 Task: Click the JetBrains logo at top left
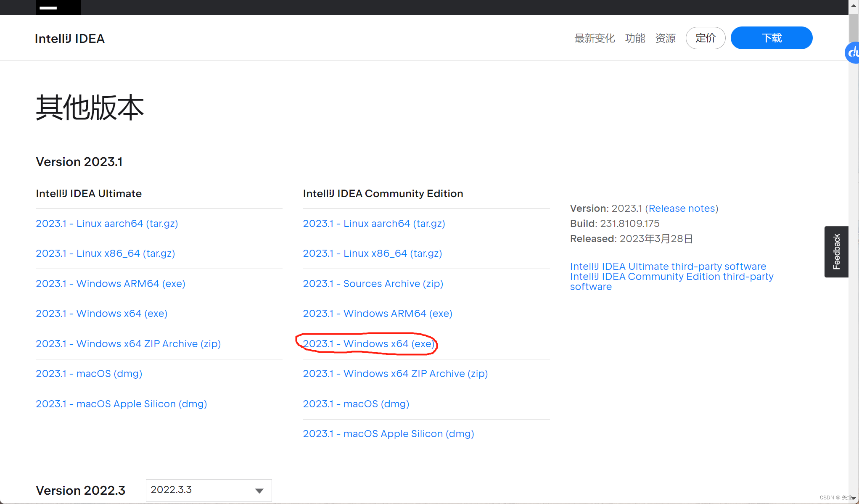pos(58,7)
